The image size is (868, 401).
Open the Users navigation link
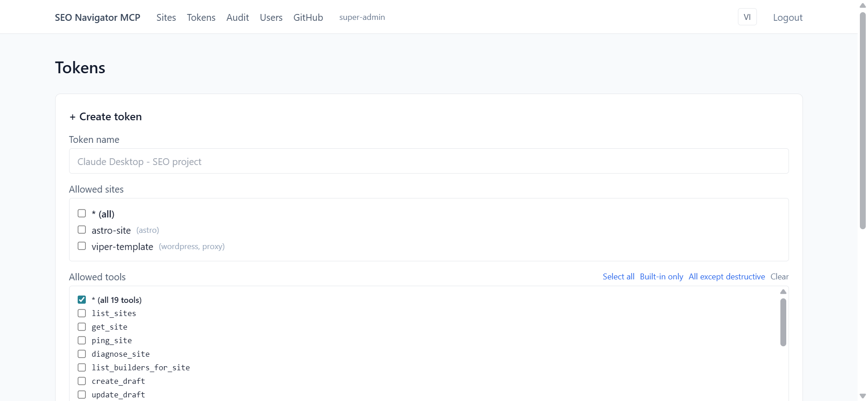tap(271, 17)
